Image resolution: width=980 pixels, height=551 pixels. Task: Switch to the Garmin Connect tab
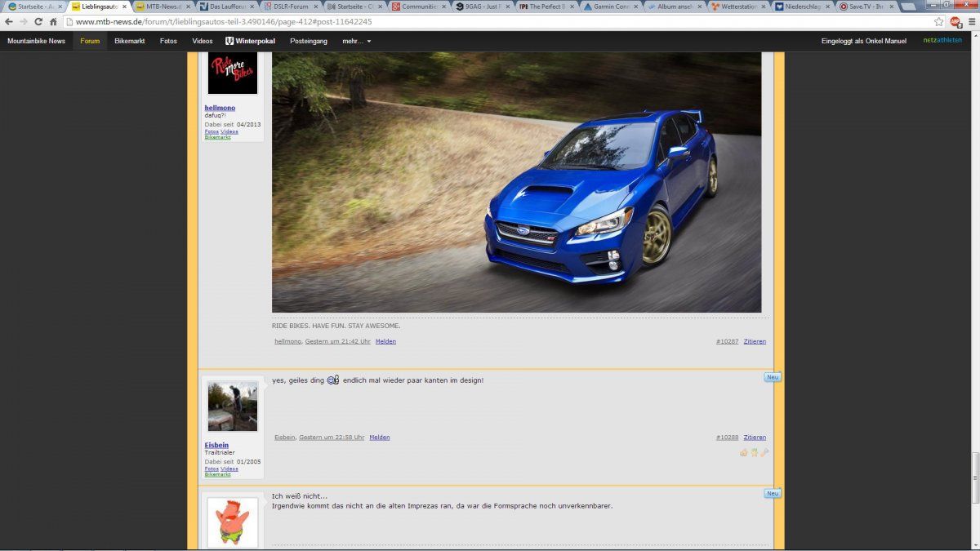tap(610, 7)
